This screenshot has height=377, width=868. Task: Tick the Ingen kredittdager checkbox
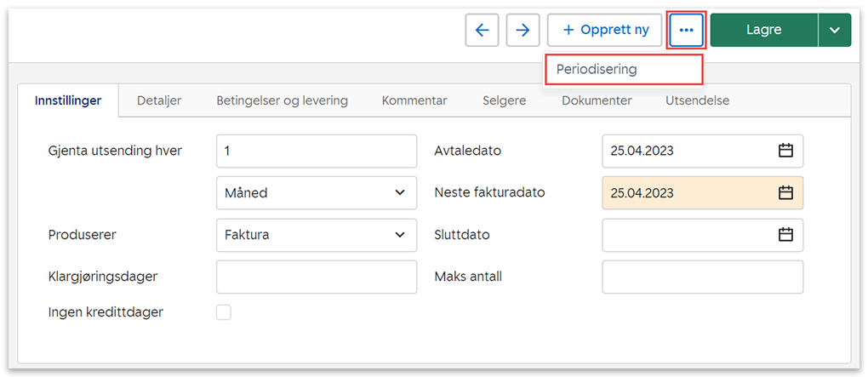[x=224, y=312]
